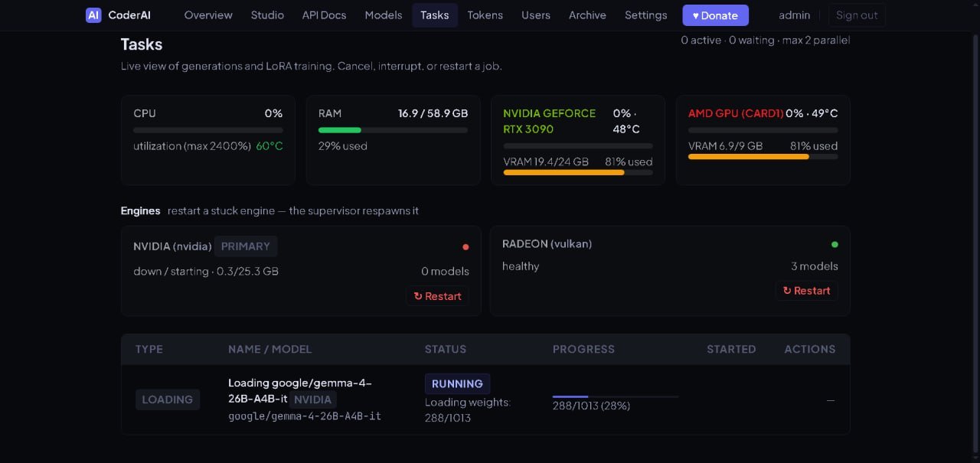Click 'VRAM 6.9/9 GB' text
Viewport: 980px width, 463px height.
725,146
